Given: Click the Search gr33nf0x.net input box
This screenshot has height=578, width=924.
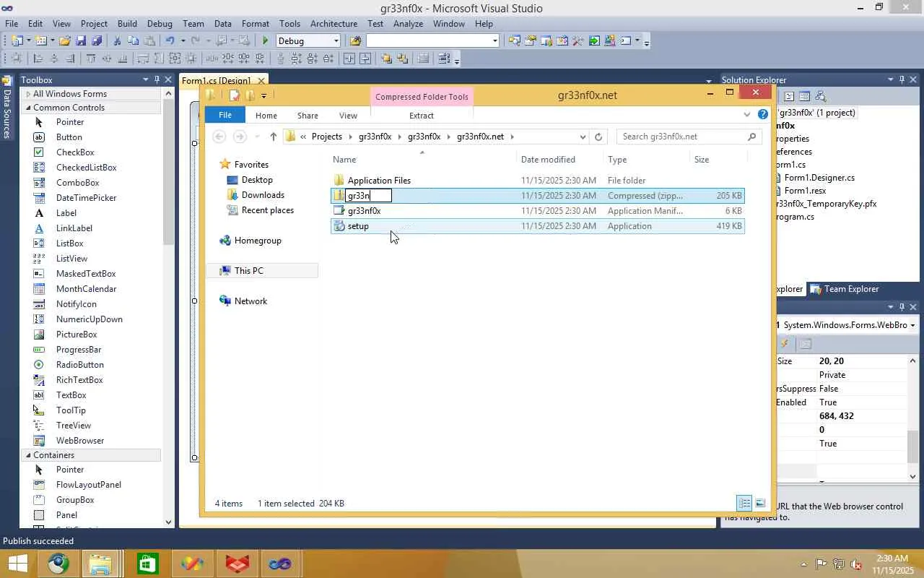Looking at the screenshot, I should click(x=682, y=137).
